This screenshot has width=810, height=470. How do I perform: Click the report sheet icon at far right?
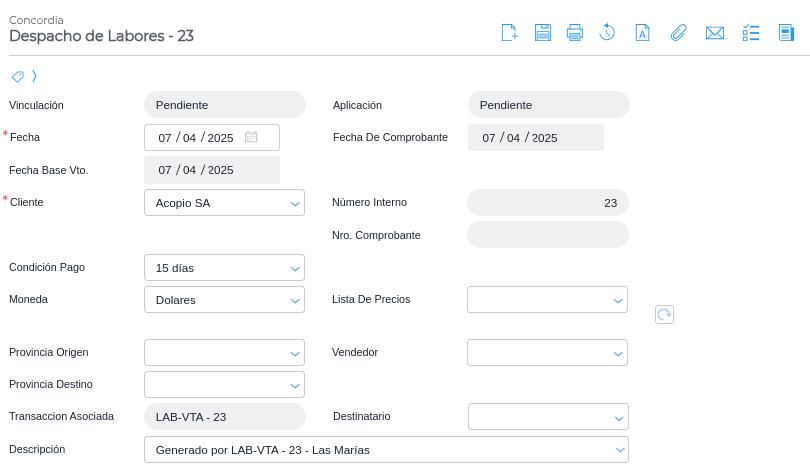pos(786,33)
